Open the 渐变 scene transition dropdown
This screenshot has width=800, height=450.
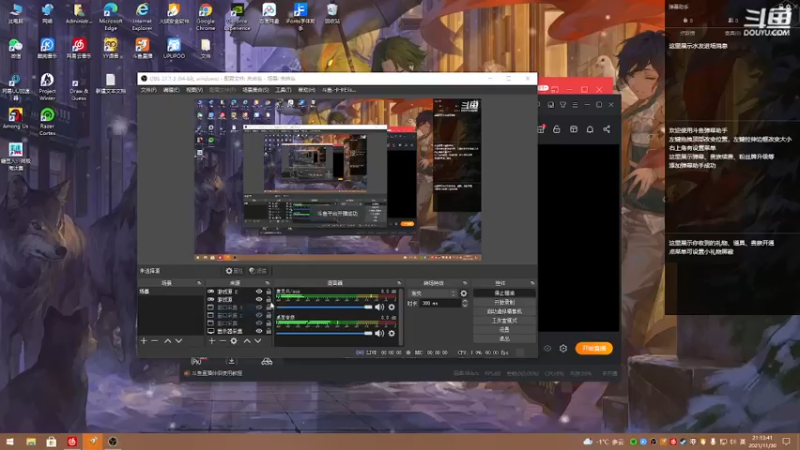(432, 293)
